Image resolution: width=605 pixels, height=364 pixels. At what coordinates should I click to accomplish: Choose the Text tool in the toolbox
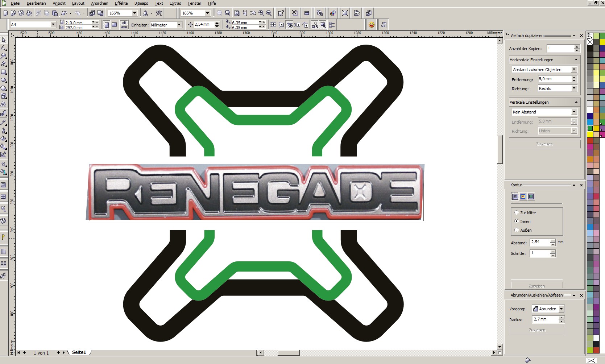(x=4, y=104)
